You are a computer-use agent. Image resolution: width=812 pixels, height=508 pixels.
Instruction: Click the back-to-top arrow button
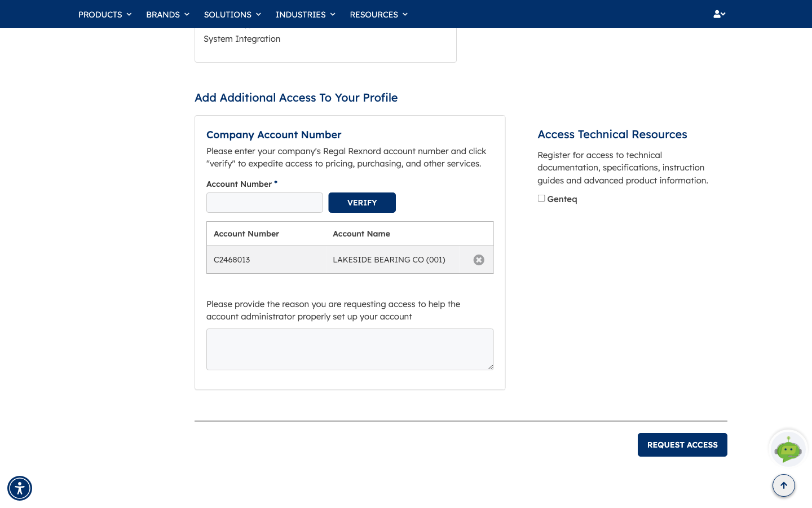pyautogui.click(x=784, y=485)
